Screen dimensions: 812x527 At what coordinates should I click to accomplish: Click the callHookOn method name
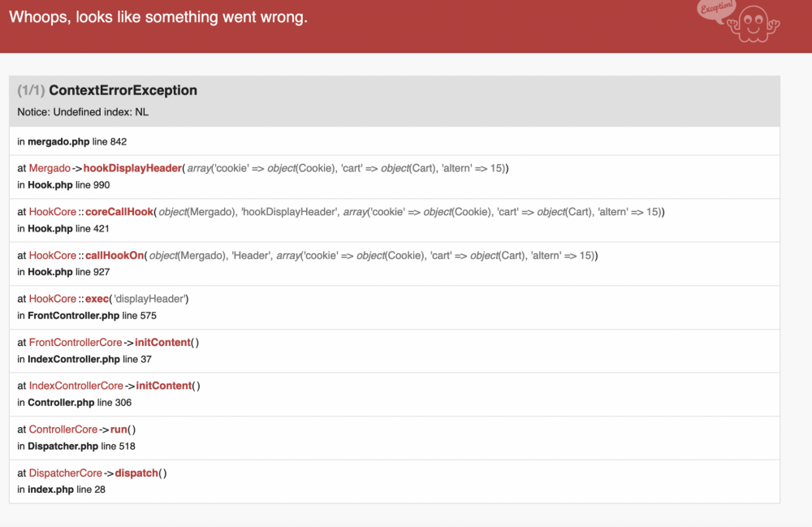115,256
